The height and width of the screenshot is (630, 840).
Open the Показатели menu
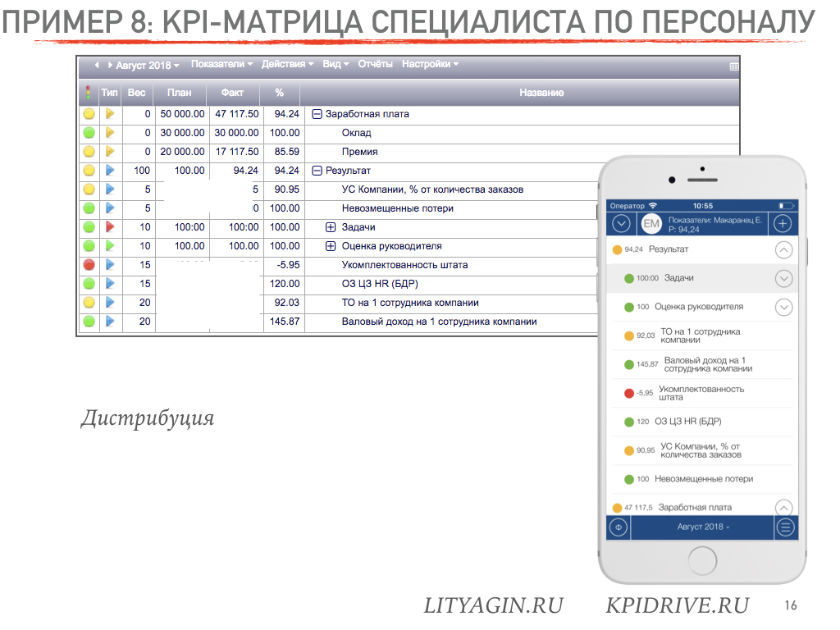point(221,64)
